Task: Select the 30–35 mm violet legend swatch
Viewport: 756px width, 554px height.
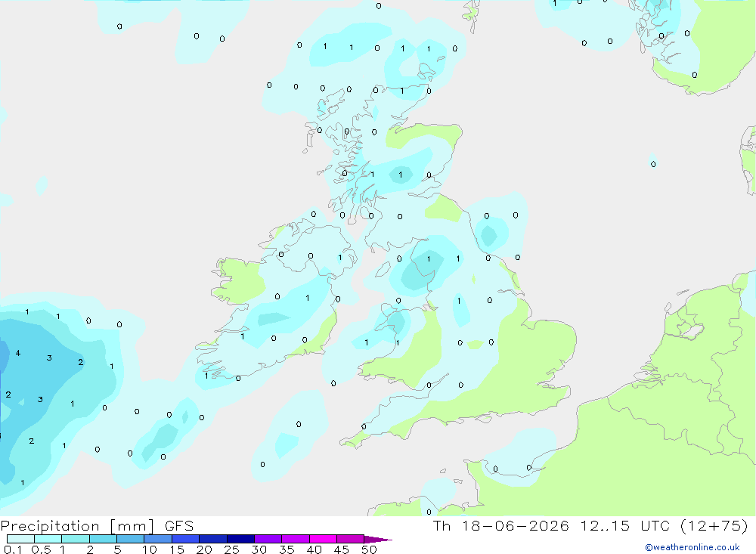Action: (268, 539)
